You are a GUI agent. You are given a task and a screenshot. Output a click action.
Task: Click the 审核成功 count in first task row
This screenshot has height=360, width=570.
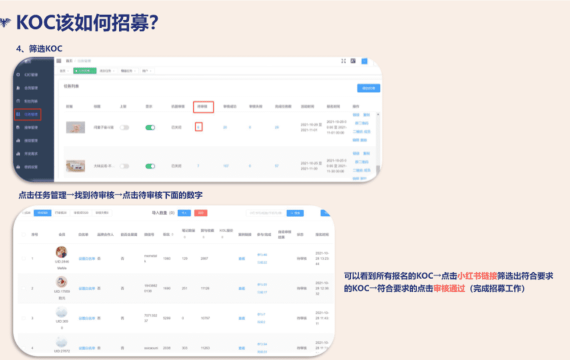click(225, 127)
